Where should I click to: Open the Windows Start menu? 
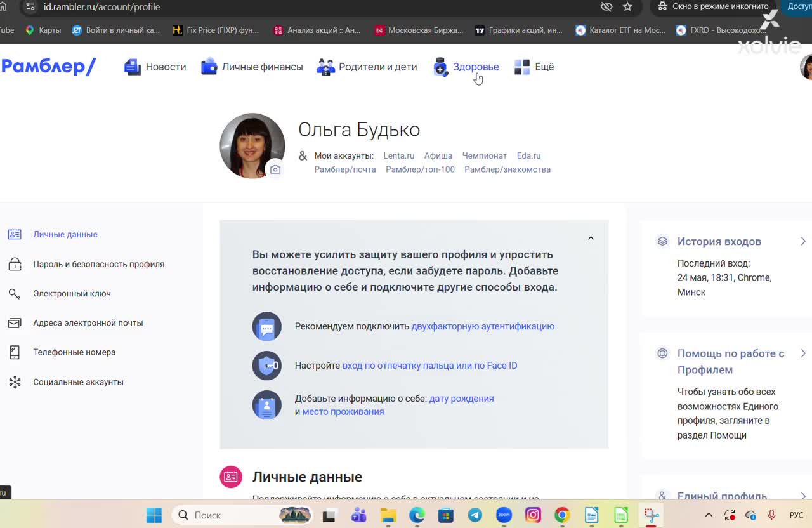pyautogui.click(x=154, y=515)
